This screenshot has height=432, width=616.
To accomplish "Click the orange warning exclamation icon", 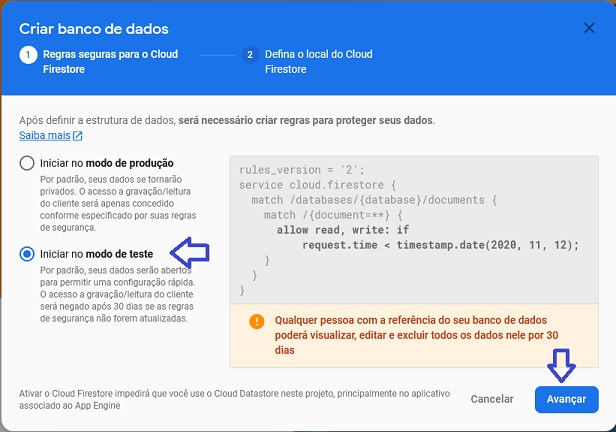I will tap(257, 321).
